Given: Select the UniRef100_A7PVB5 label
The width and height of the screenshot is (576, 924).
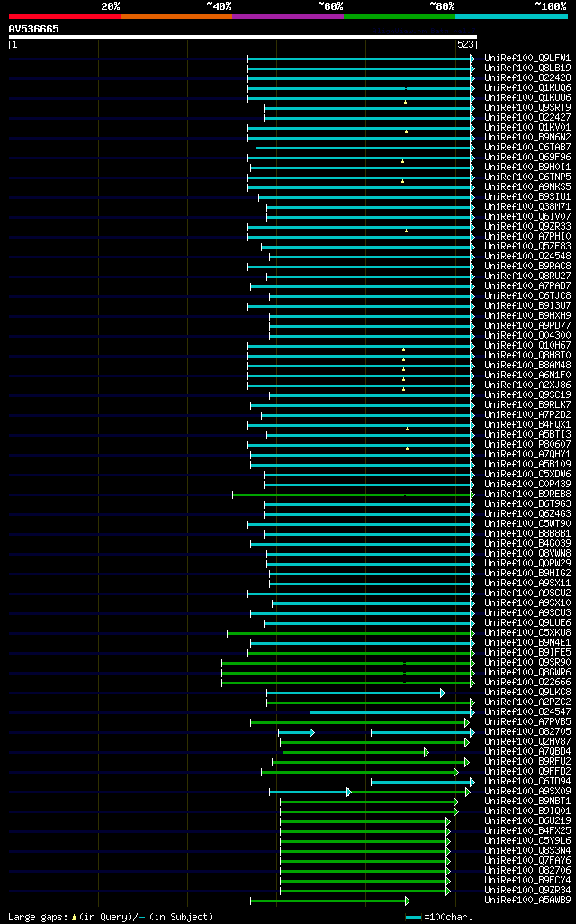Looking at the screenshot, I should pyautogui.click(x=527, y=722).
